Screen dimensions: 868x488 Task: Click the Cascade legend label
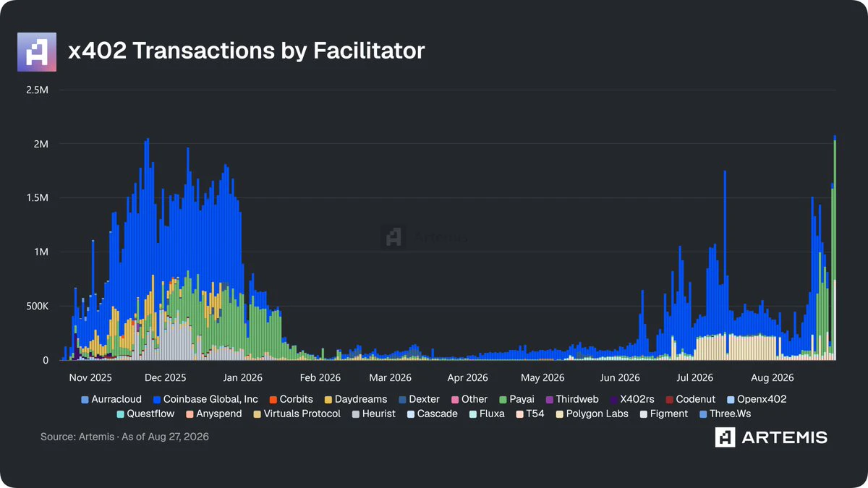432,414
